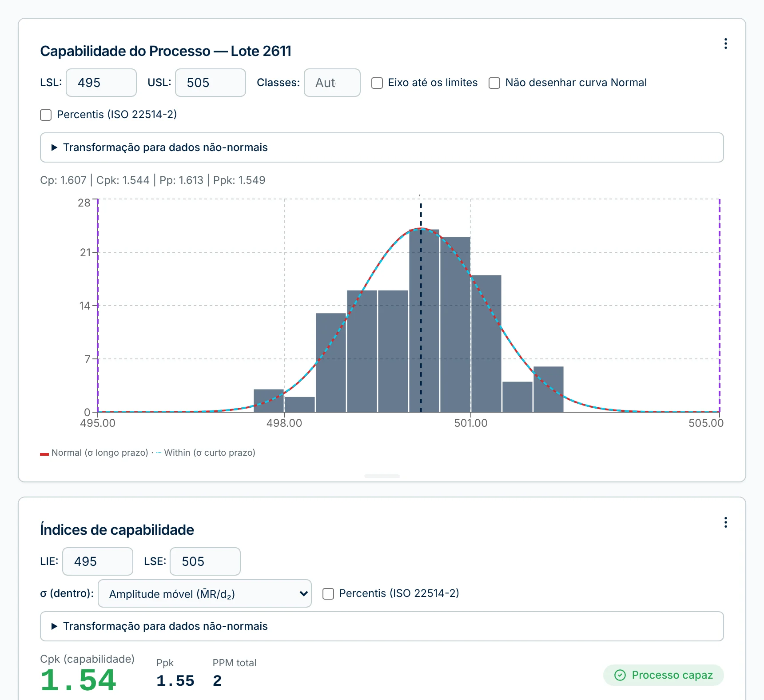Click the 498.00 x-axis label
764x700 pixels.
coord(284,423)
